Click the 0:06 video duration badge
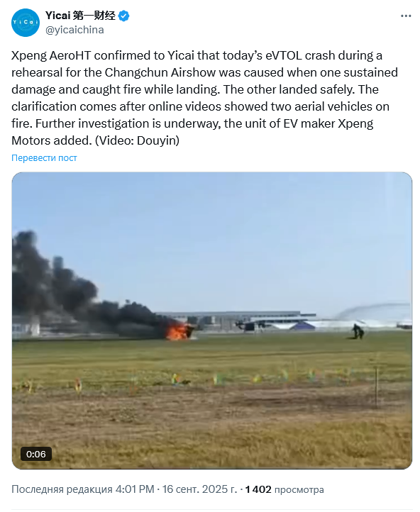 pyautogui.click(x=36, y=454)
